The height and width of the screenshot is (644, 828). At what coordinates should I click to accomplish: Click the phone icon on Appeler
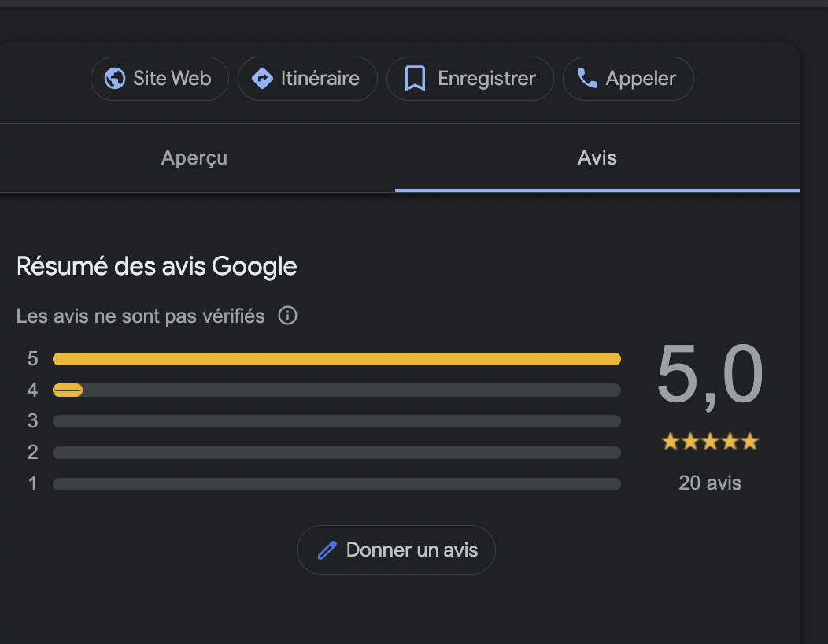tap(586, 79)
